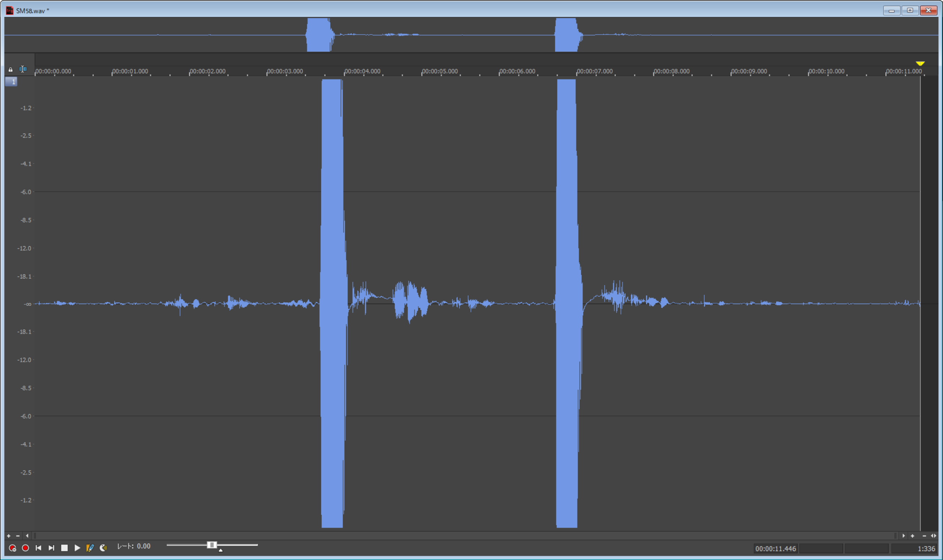
Task: Click the pencil-and-bars playback mode icon
Action: click(90, 548)
